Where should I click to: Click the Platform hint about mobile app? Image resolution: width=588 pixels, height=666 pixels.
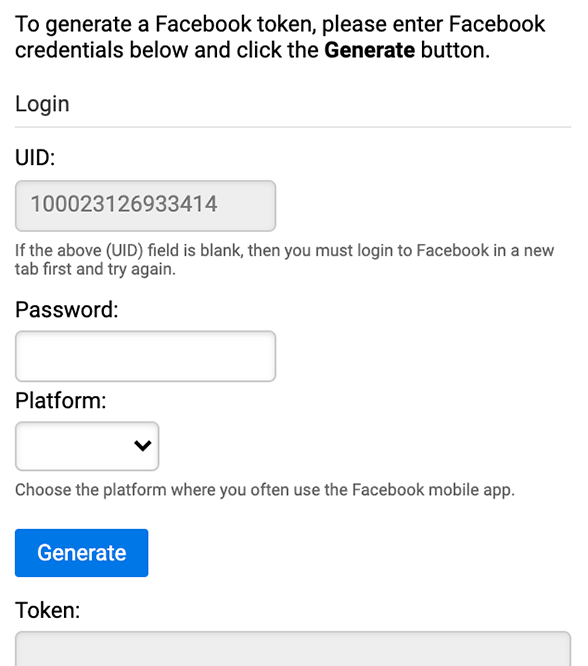pos(265,490)
